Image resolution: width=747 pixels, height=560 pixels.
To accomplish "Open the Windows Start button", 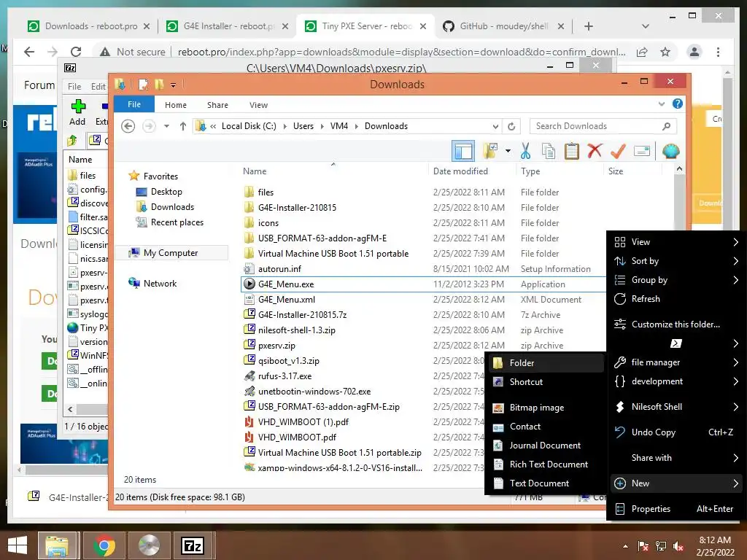I will pos(18,545).
